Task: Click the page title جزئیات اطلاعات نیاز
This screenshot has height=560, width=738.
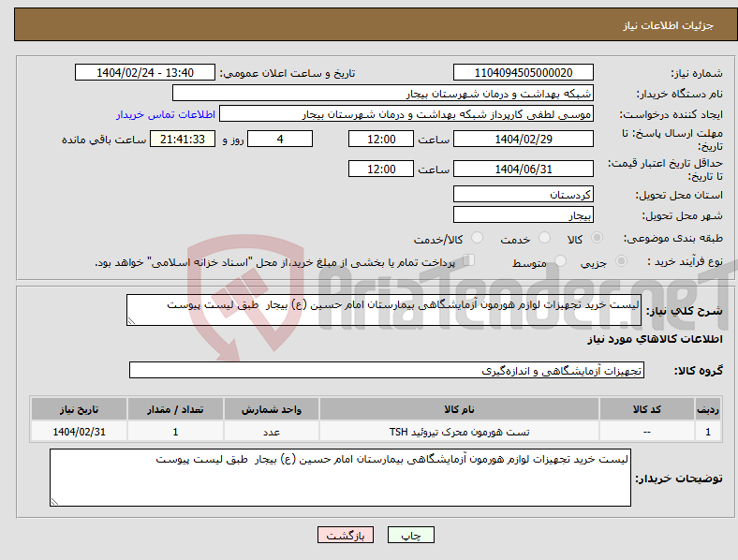Action: point(669,25)
